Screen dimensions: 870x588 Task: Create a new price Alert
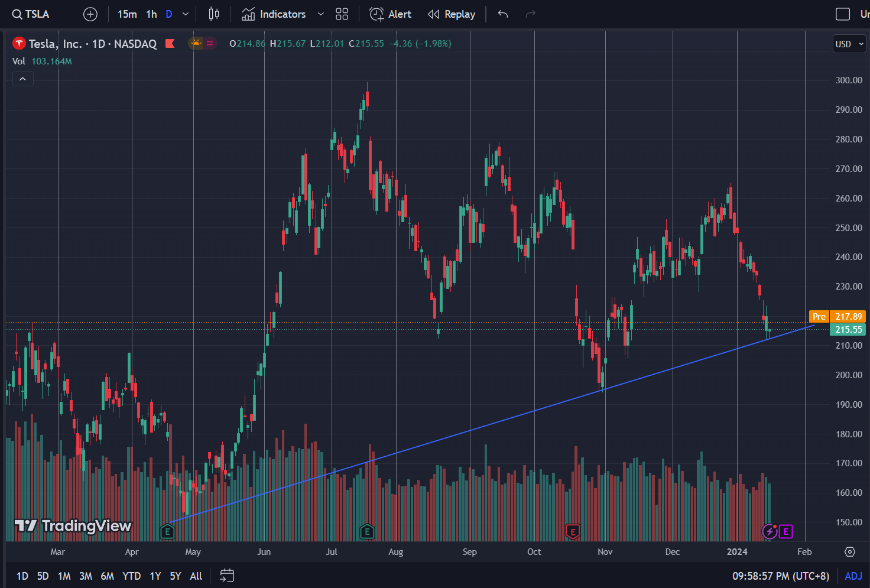(390, 14)
